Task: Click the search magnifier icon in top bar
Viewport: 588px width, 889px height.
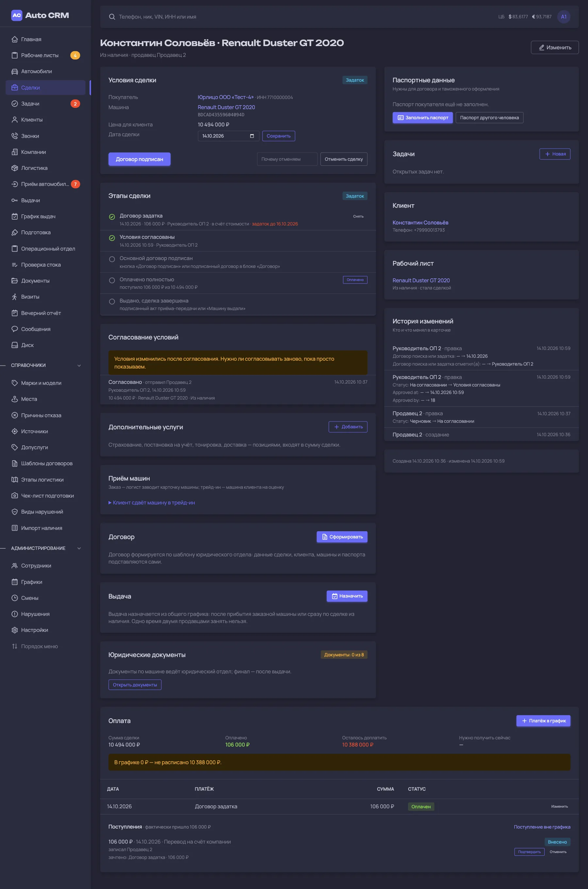Action: (112, 17)
